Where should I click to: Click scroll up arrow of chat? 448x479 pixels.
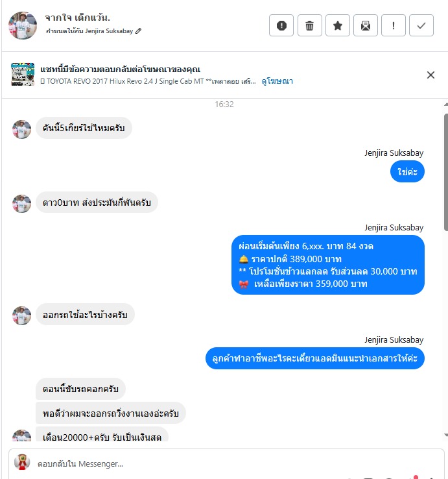click(446, 104)
